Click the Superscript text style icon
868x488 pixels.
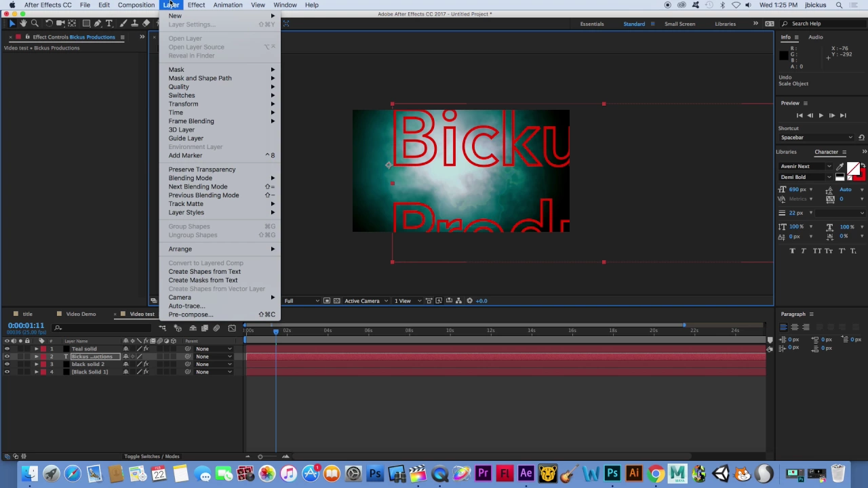pos(841,251)
